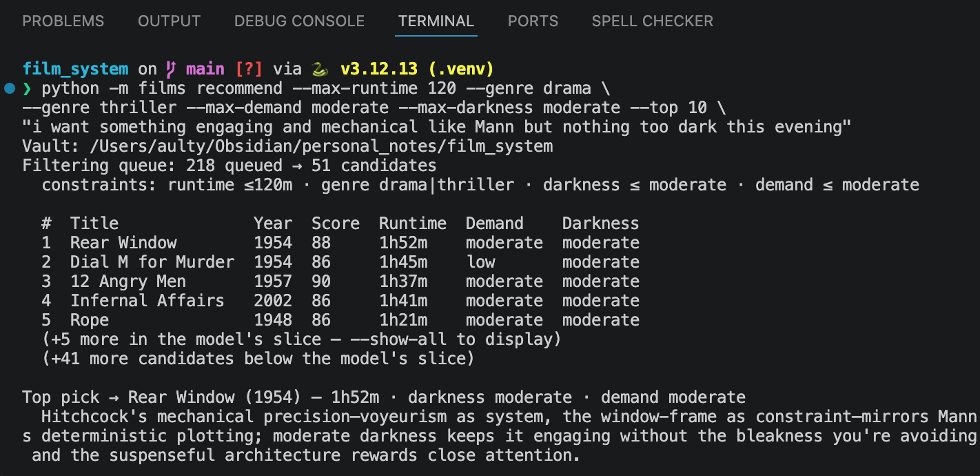Switch to the PROBLEMS tab
980x476 pixels.
click(63, 21)
